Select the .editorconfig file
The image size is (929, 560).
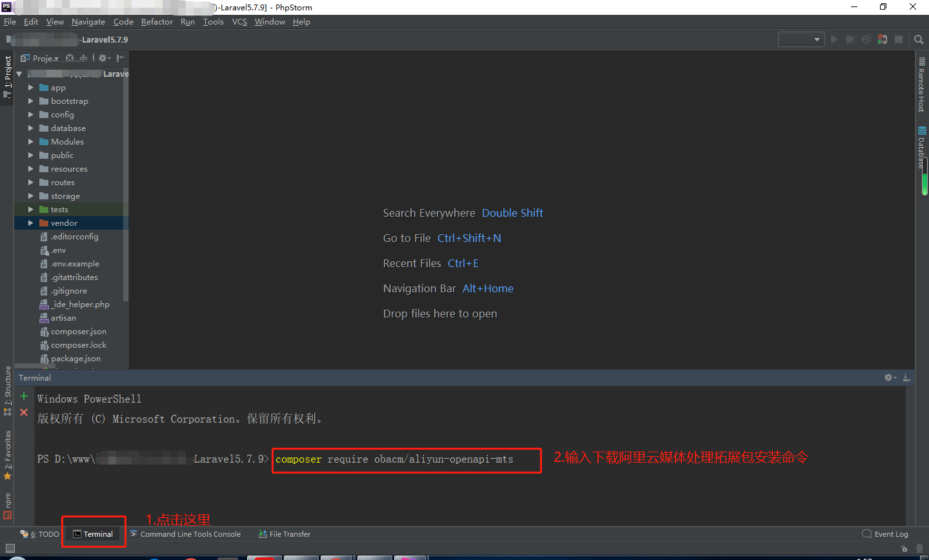click(x=74, y=237)
